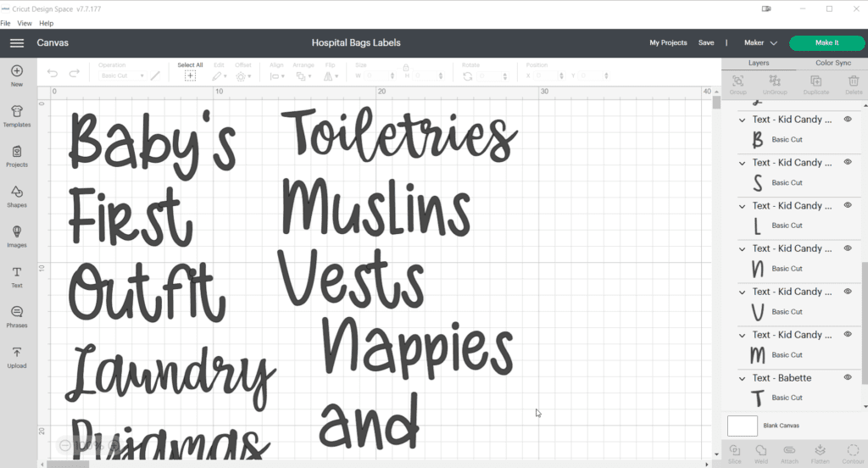Image resolution: width=868 pixels, height=468 pixels.
Task: Open the Edit dropdown
Action: [220, 76]
